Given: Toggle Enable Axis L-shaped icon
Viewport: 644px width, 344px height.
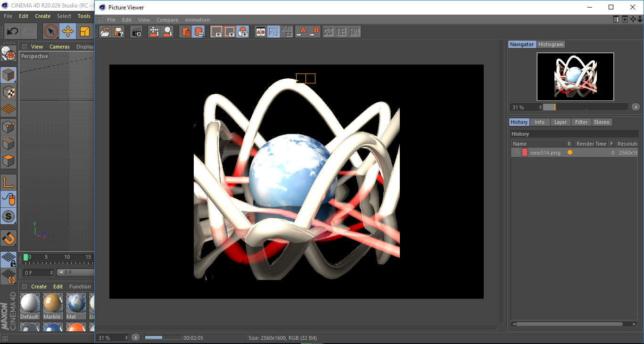Looking at the screenshot, I should [8, 182].
